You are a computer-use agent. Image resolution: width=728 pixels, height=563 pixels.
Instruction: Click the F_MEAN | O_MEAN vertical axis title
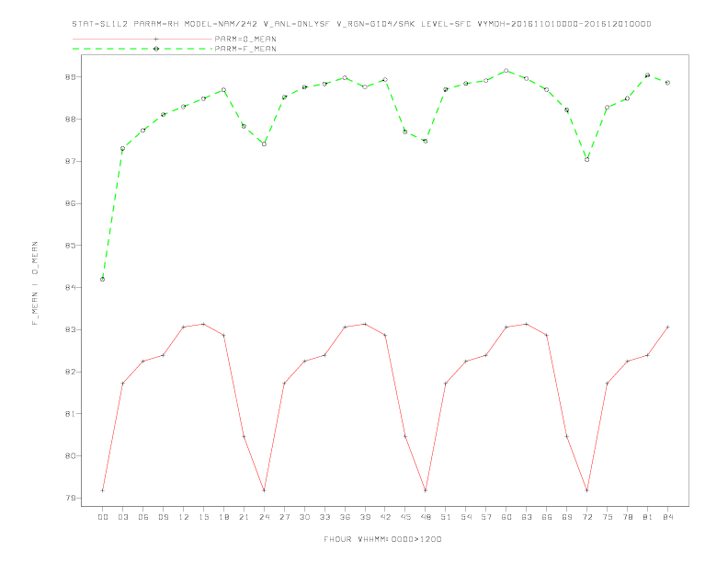35,283
